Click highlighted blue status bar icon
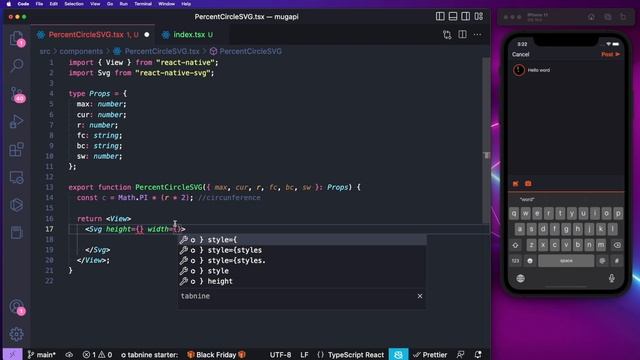640x360 pixels. pyautogui.click(x=398, y=354)
